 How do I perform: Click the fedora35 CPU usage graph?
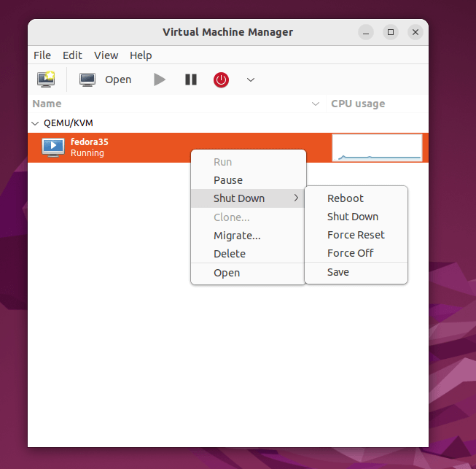tap(377, 147)
